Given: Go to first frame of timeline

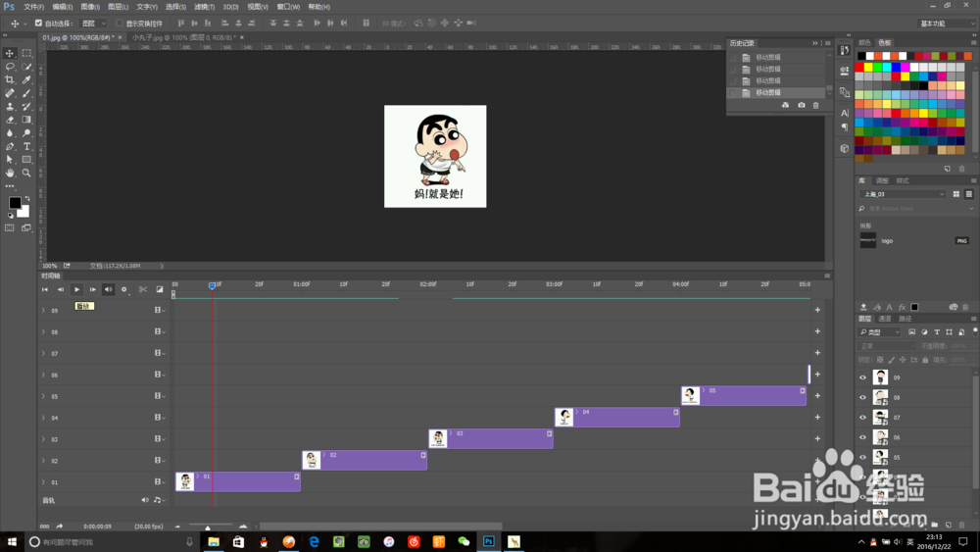Looking at the screenshot, I should [x=44, y=289].
